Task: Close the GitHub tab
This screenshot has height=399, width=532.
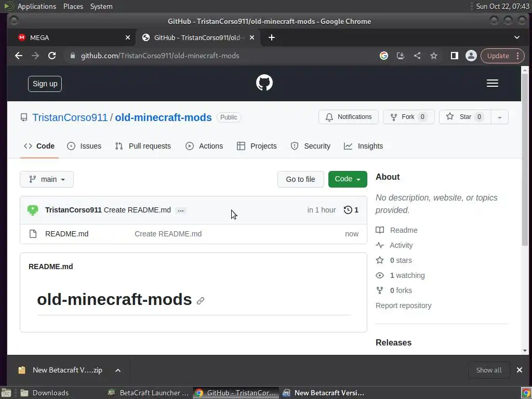Action: [252, 37]
